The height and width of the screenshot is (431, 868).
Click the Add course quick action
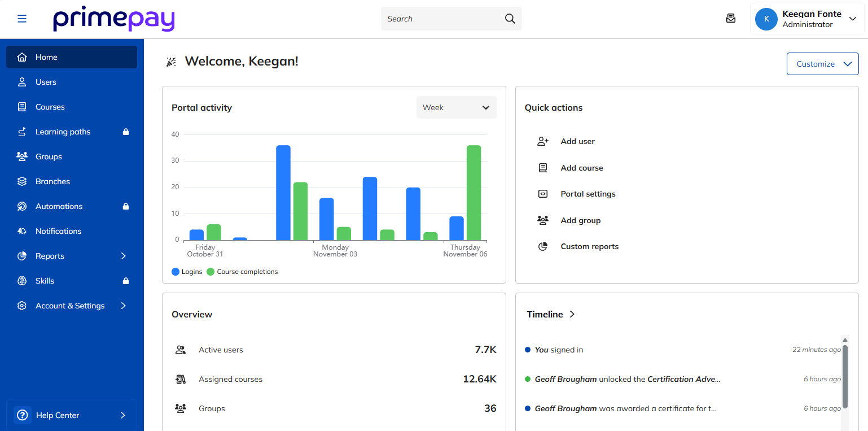tap(581, 168)
